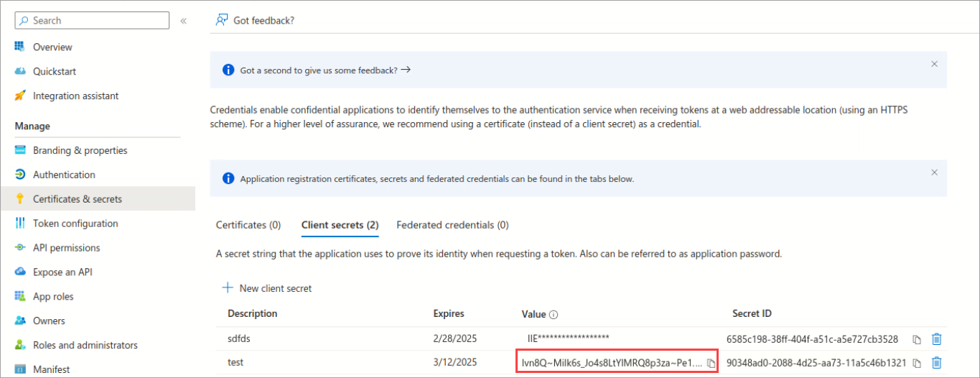Open the Overview page

click(52, 47)
